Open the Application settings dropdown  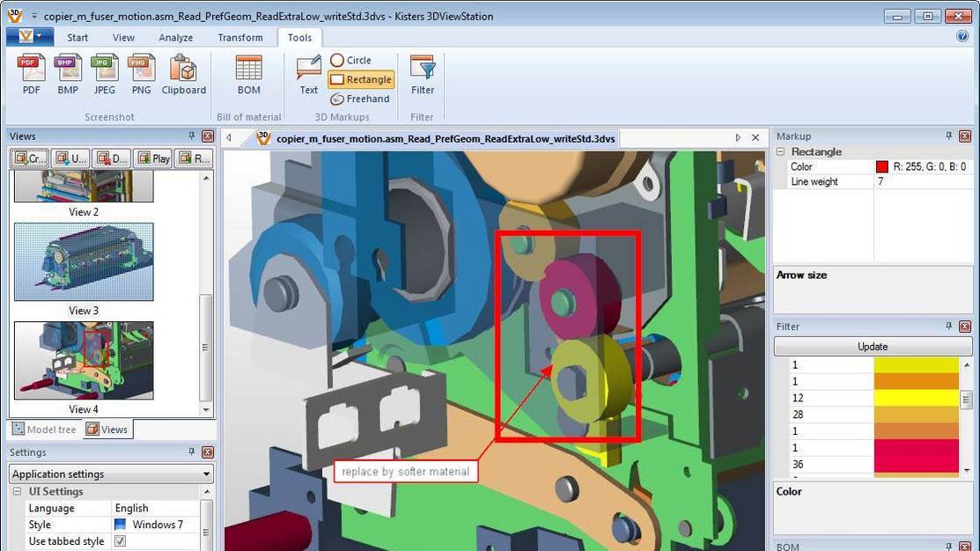(111, 474)
